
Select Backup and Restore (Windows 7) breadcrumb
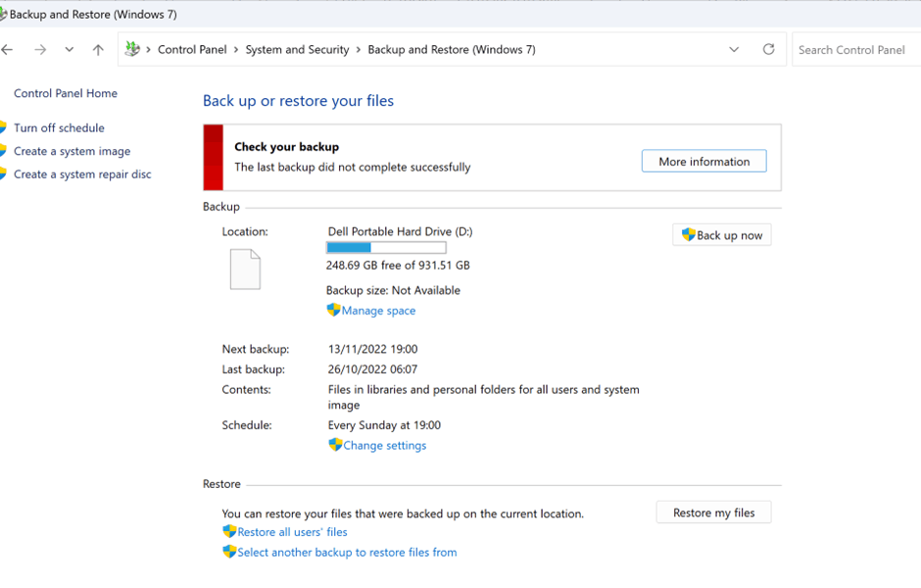(x=452, y=50)
